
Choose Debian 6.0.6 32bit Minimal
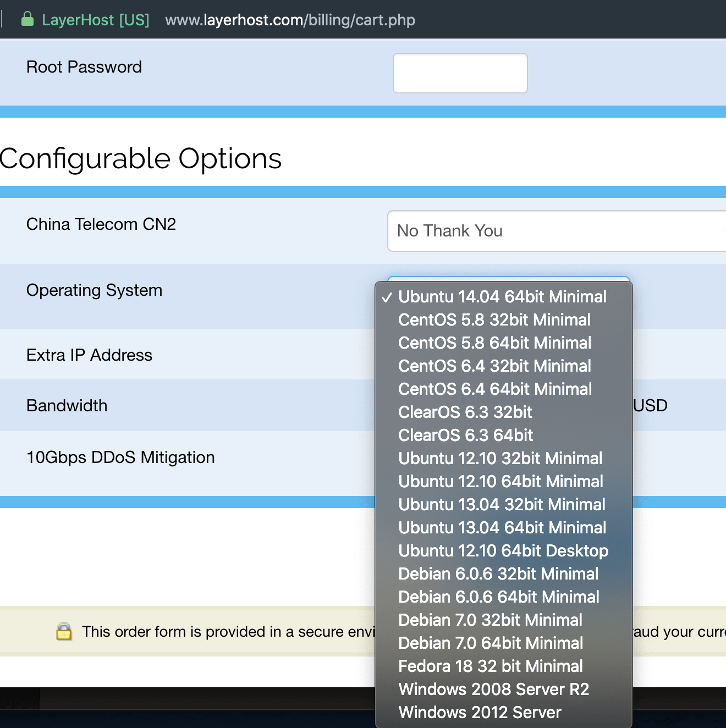click(498, 574)
